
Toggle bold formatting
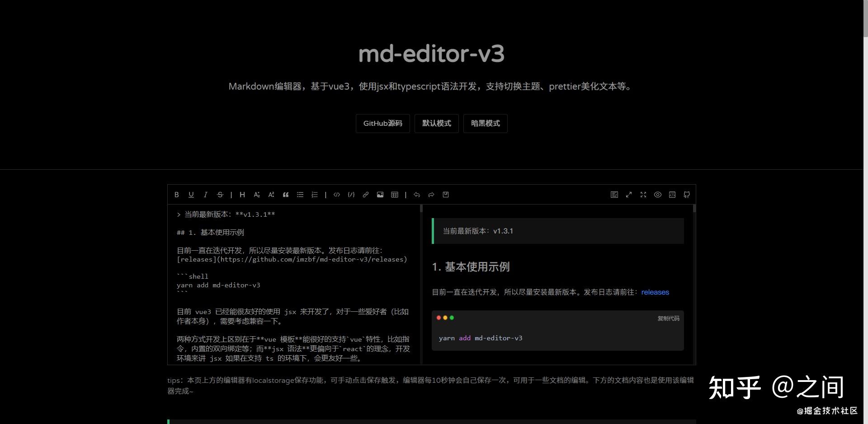177,195
